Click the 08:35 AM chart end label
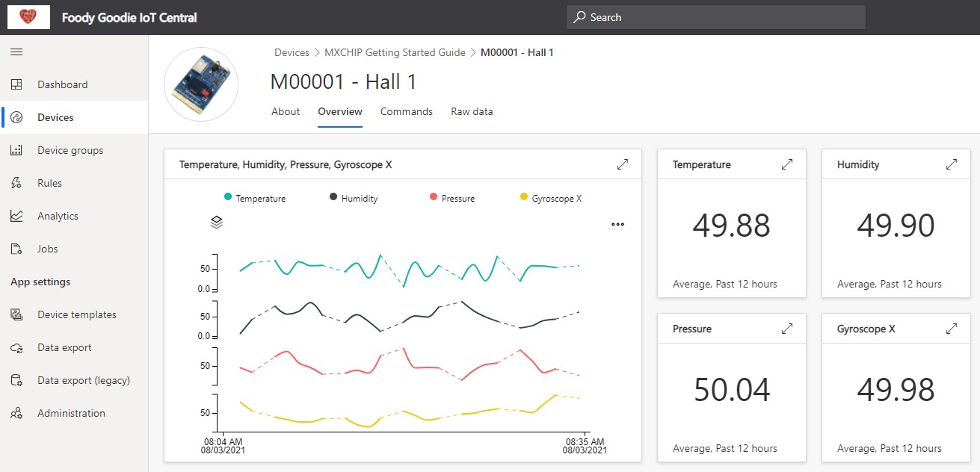This screenshot has height=472, width=980. coord(584,445)
